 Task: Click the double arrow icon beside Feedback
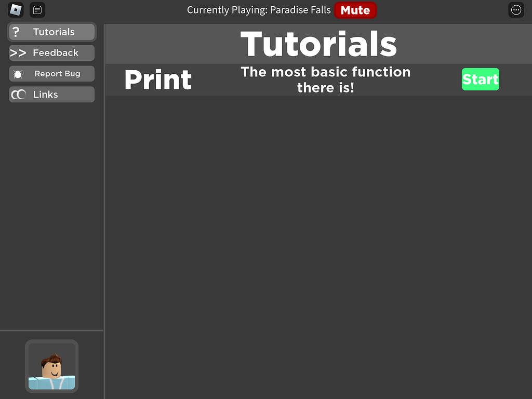(x=17, y=52)
